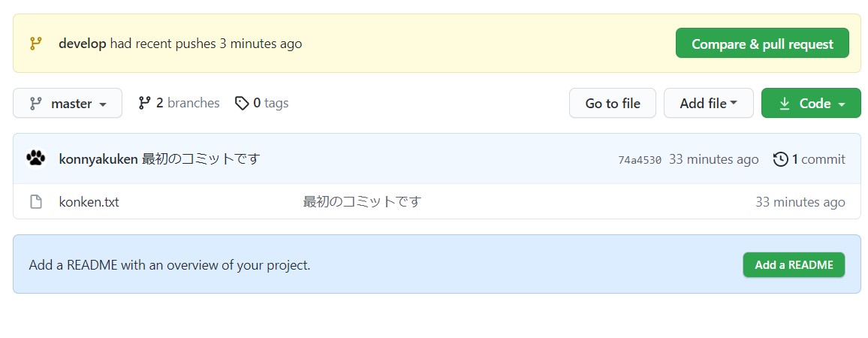Screen dimensions: 868x338
Task: Open the master branch selector dropdown
Action: point(68,104)
